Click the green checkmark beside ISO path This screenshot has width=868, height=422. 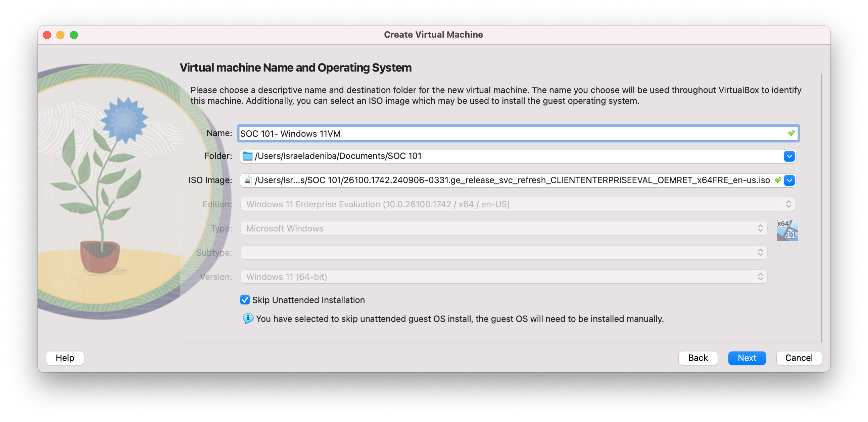(x=778, y=180)
